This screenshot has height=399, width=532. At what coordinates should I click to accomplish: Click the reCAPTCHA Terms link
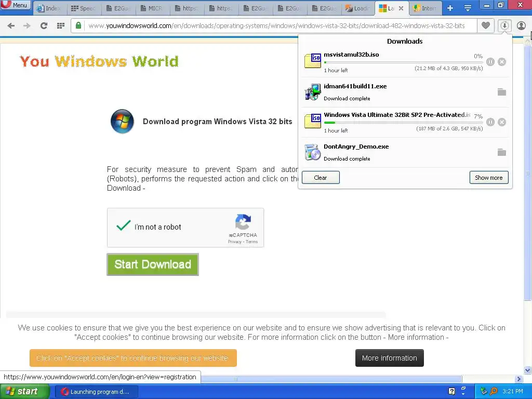point(252,242)
